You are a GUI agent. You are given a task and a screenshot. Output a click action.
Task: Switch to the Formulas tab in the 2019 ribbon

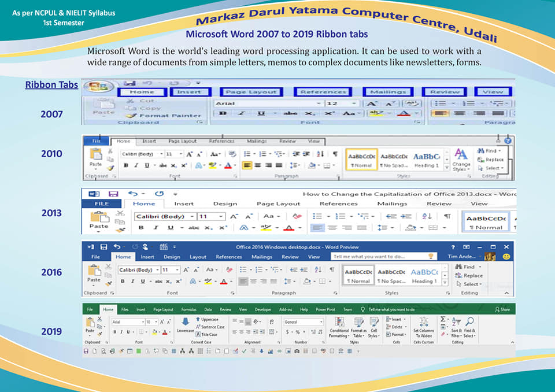pos(188,309)
